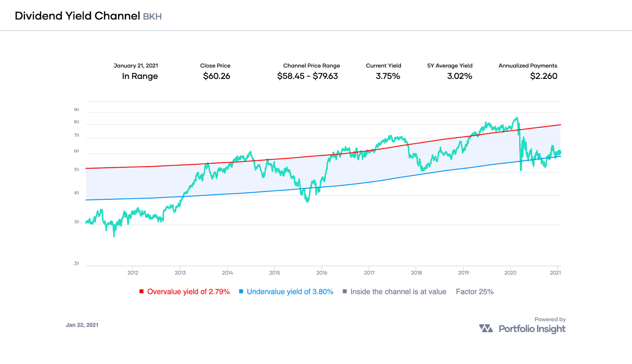The image size is (632, 364).
Task: Click the Close Price value $60.26
Action: click(216, 76)
